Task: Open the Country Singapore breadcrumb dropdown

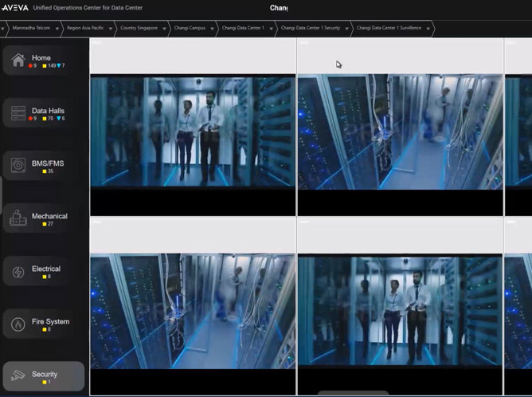Action: tap(163, 28)
